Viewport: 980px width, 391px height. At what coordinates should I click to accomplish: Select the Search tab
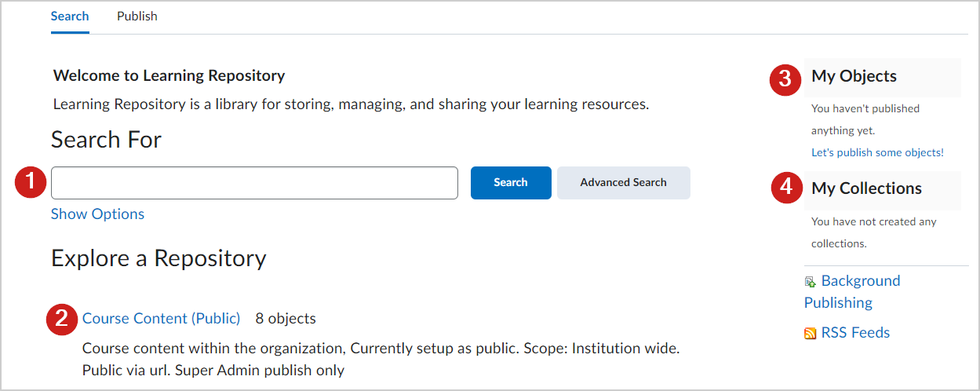[x=70, y=16]
